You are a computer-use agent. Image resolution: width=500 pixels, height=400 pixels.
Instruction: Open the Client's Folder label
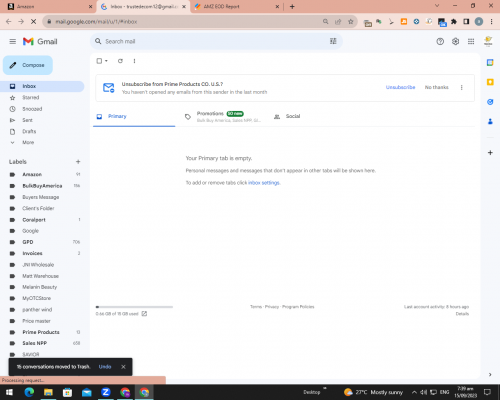[38, 208]
